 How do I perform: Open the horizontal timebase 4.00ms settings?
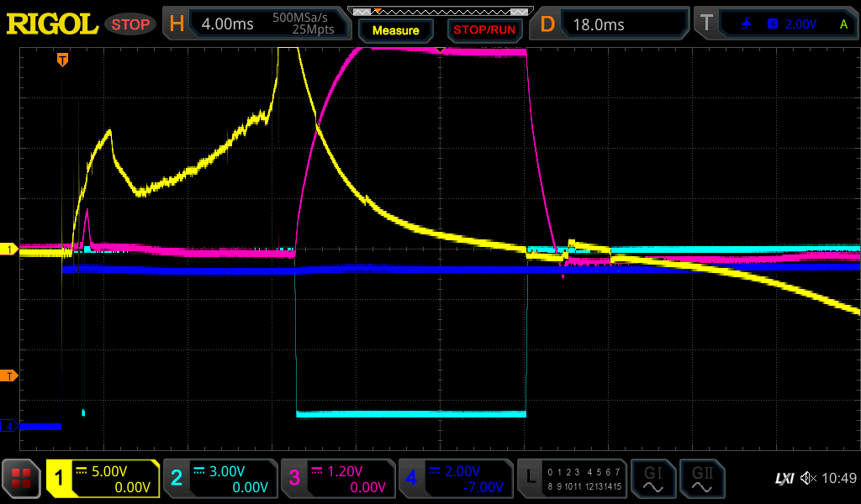(x=257, y=24)
